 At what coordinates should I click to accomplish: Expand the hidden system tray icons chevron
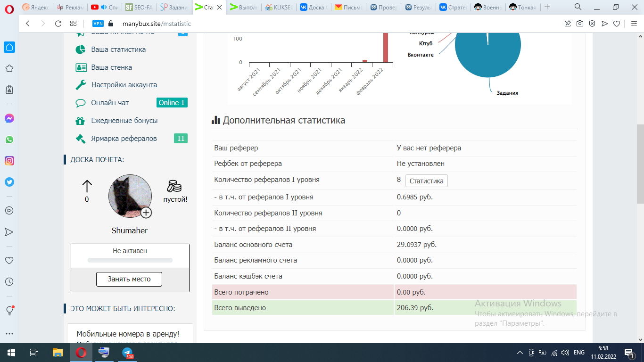[520, 352]
